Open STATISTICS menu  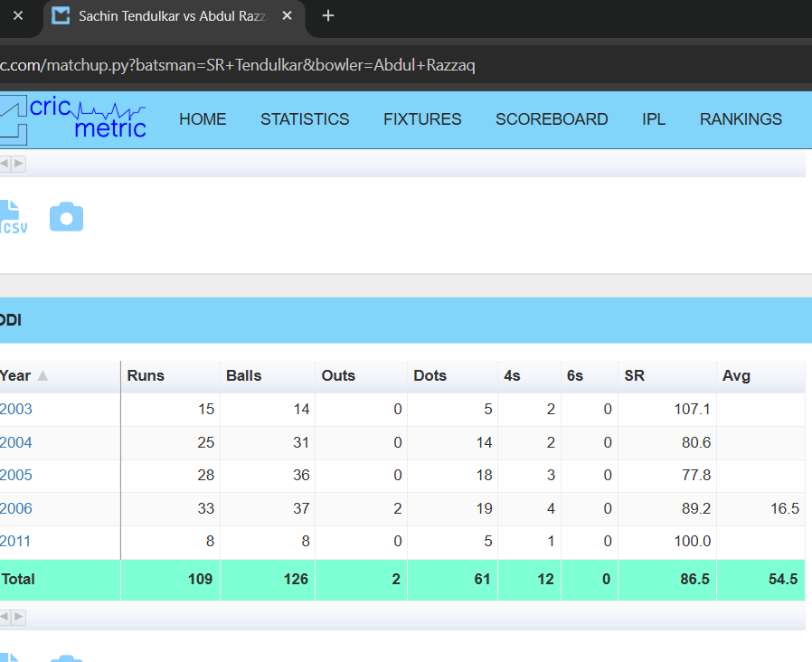[x=305, y=119]
